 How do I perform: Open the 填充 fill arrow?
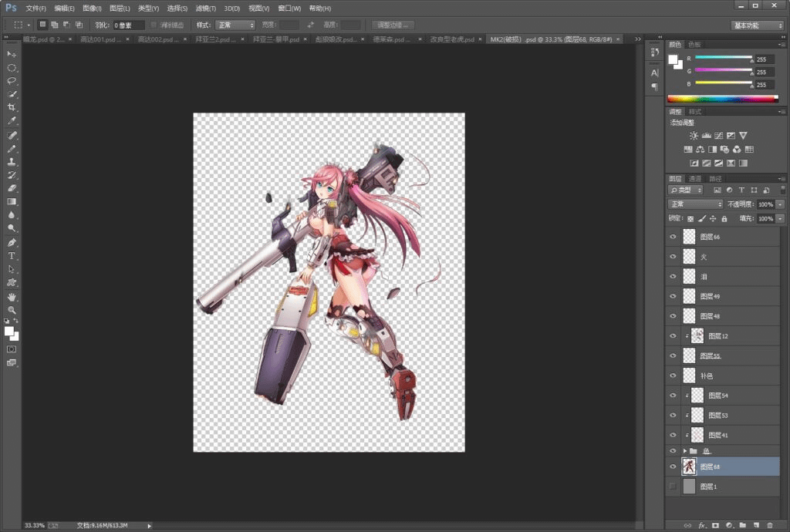tap(780, 218)
